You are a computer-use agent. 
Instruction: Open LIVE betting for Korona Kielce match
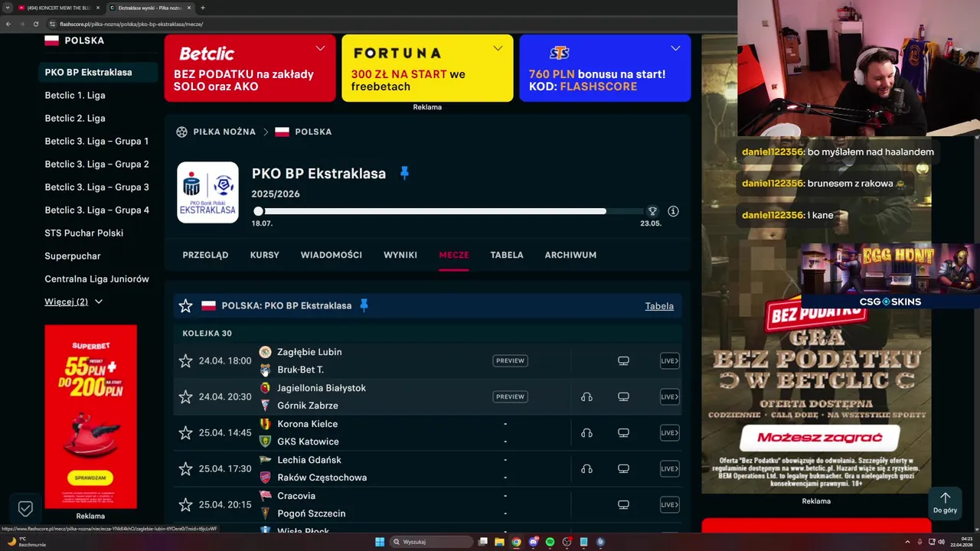(669, 432)
